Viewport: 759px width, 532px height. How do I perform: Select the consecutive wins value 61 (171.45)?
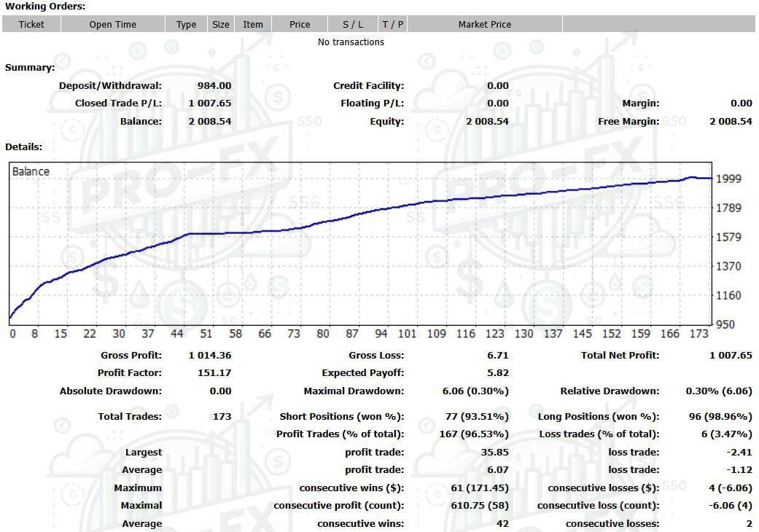[480, 488]
